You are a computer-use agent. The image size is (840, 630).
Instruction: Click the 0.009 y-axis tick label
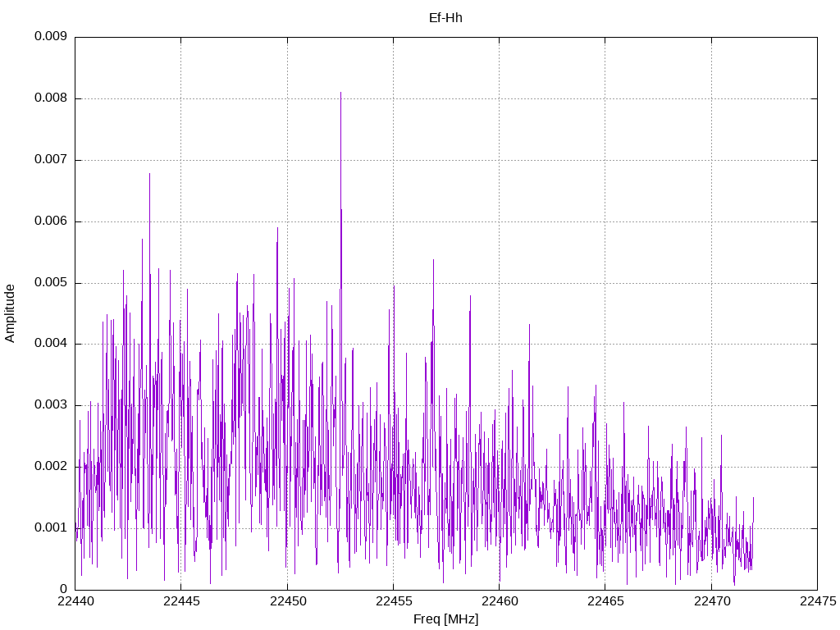pos(51,36)
